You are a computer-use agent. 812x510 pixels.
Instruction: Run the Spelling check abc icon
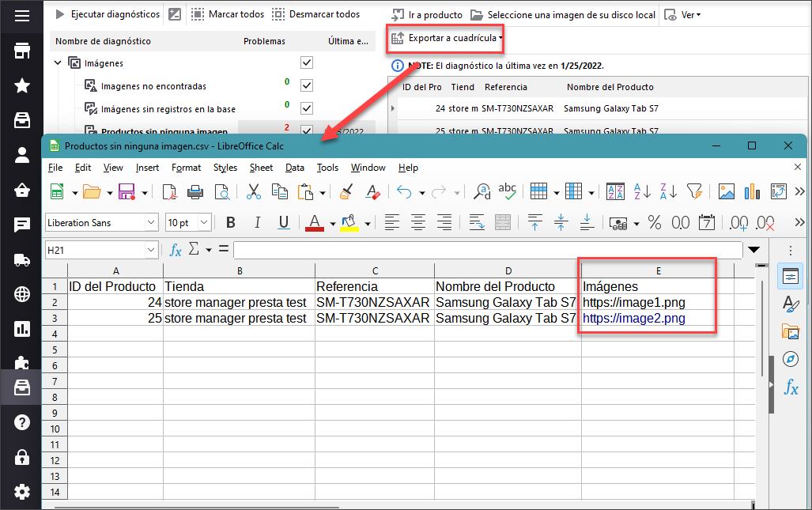[508, 191]
